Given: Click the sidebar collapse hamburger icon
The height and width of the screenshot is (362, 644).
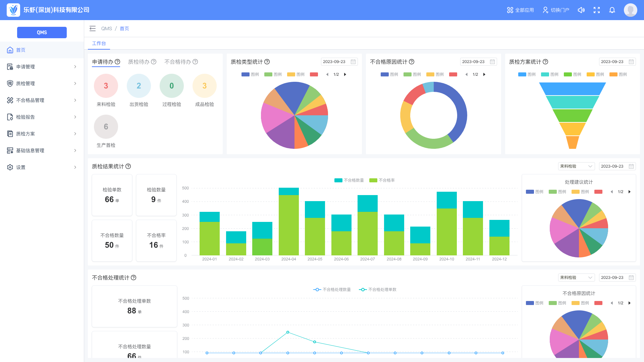Looking at the screenshot, I should (x=93, y=28).
